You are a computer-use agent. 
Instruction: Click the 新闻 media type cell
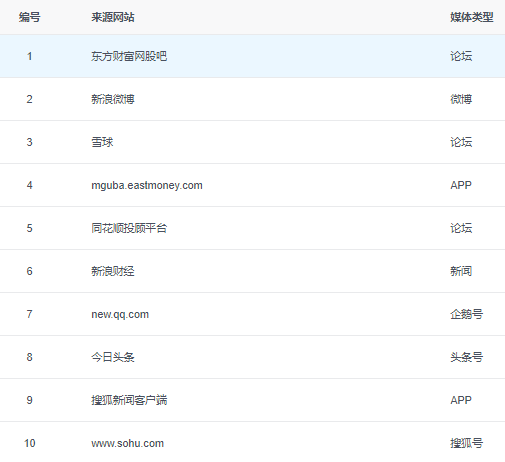tap(461, 271)
